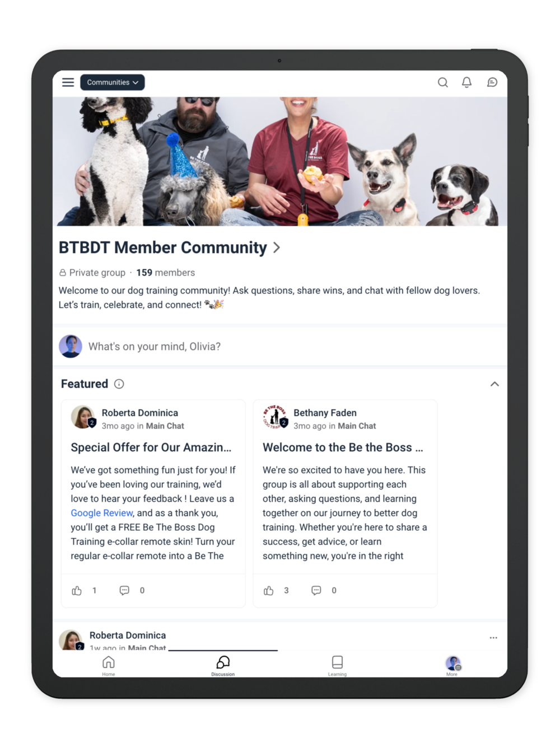Open notifications bell
The width and height of the screenshot is (560, 747).
point(466,82)
